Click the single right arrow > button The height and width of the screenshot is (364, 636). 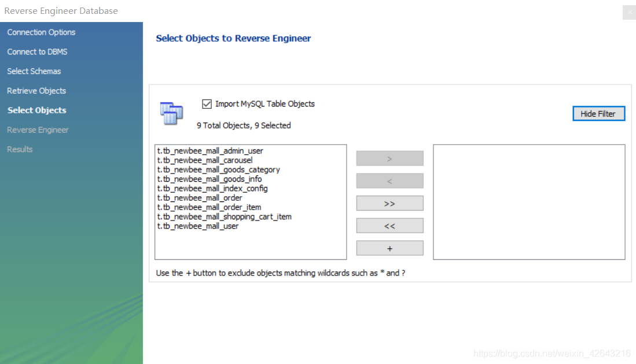point(390,159)
